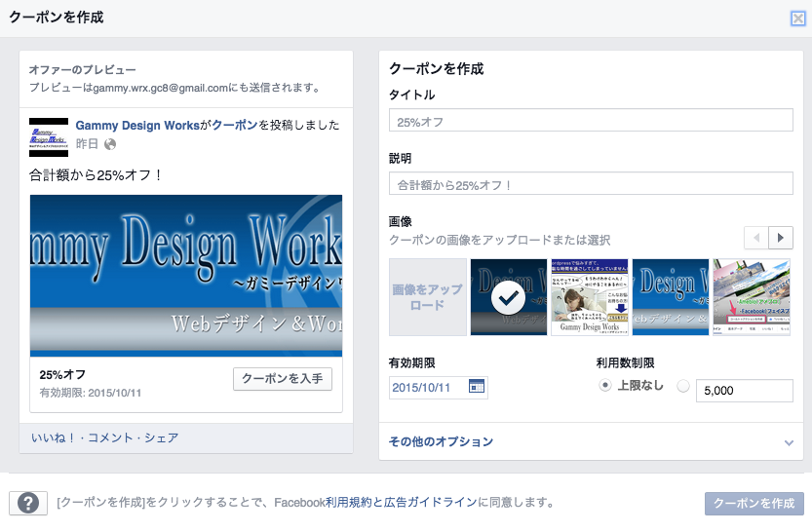Click Gammy Design Works profile picture
Screen dimensions: 812x532
point(49,137)
